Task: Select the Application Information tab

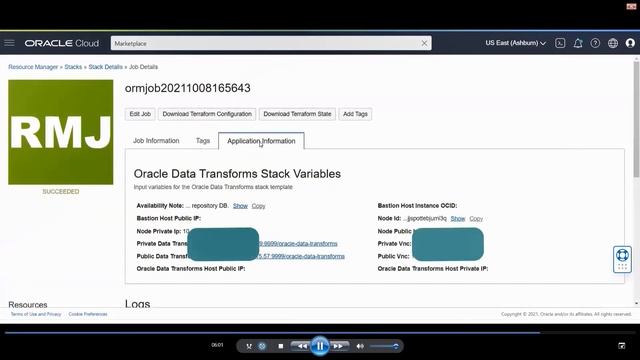Action: point(261,141)
